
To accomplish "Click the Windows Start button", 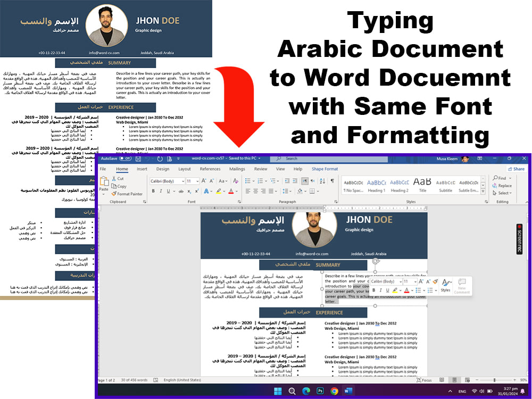I will point(278,391).
